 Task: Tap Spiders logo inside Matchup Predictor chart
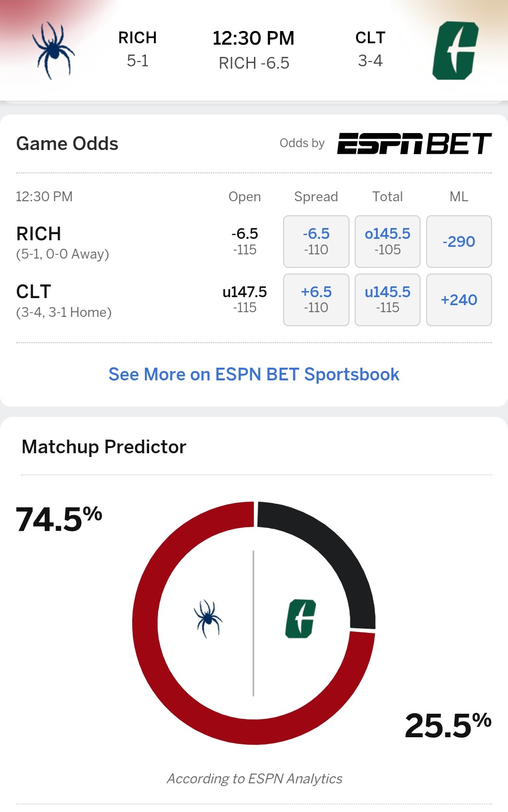pos(208,619)
